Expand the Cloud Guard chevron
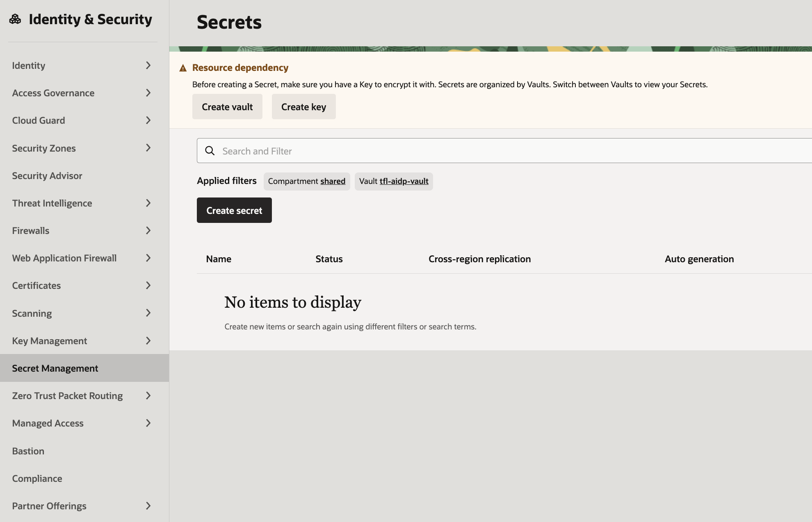This screenshot has height=522, width=812. coord(148,120)
